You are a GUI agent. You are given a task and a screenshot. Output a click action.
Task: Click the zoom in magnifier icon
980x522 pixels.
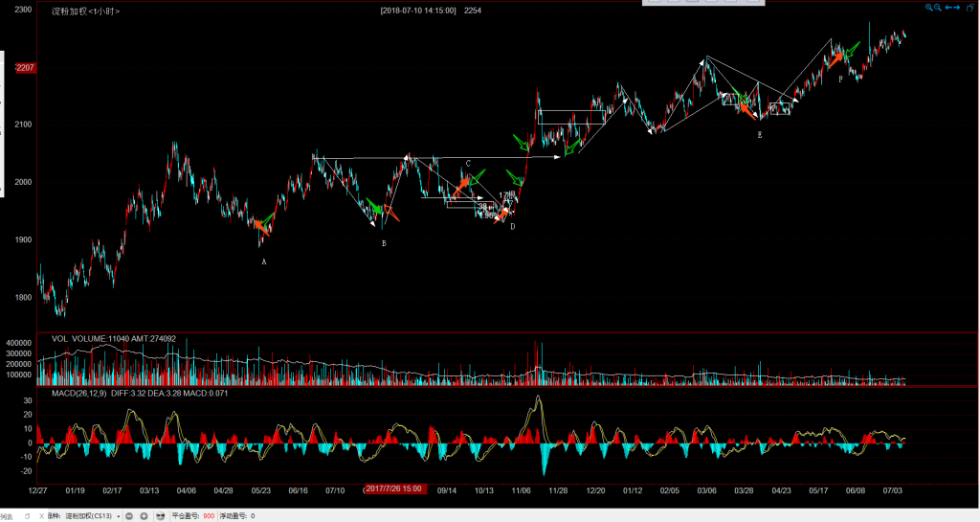[x=928, y=8]
